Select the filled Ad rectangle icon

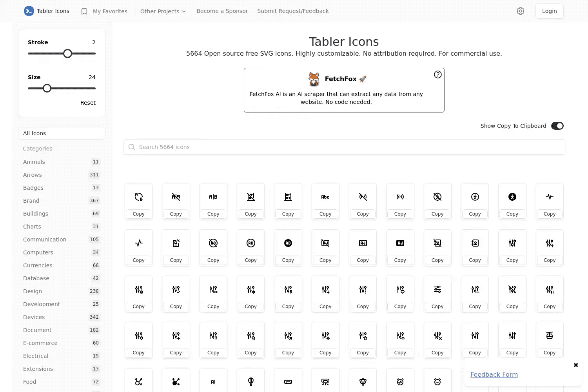[400, 243]
